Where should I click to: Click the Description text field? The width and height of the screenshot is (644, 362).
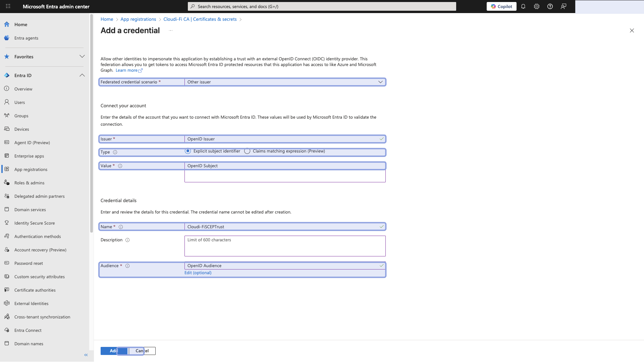284,246
